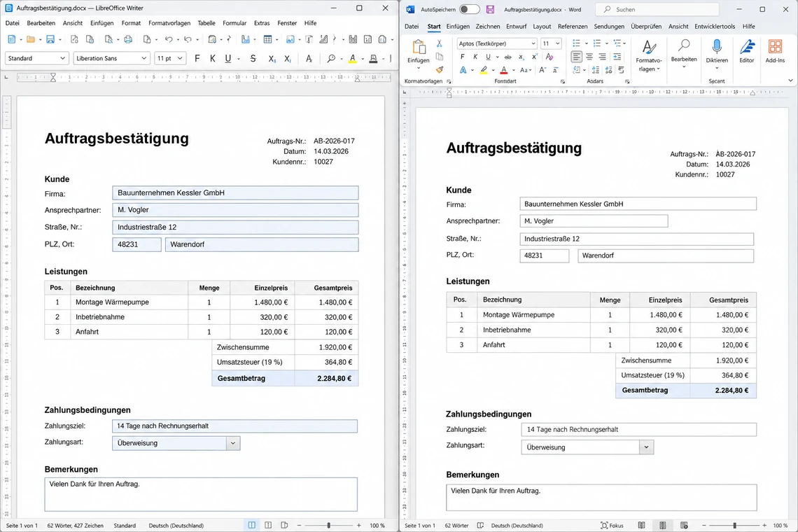Click the Save icon in LibreOffice Writer toolbar

[50, 39]
